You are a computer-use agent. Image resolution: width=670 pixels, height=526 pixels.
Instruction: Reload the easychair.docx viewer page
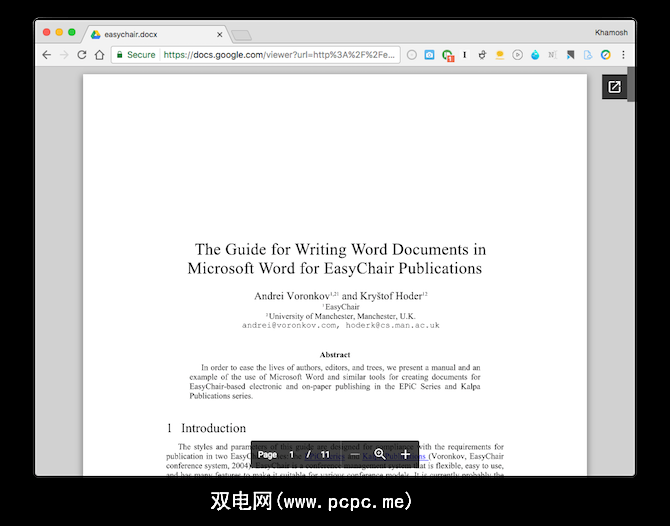[82, 55]
